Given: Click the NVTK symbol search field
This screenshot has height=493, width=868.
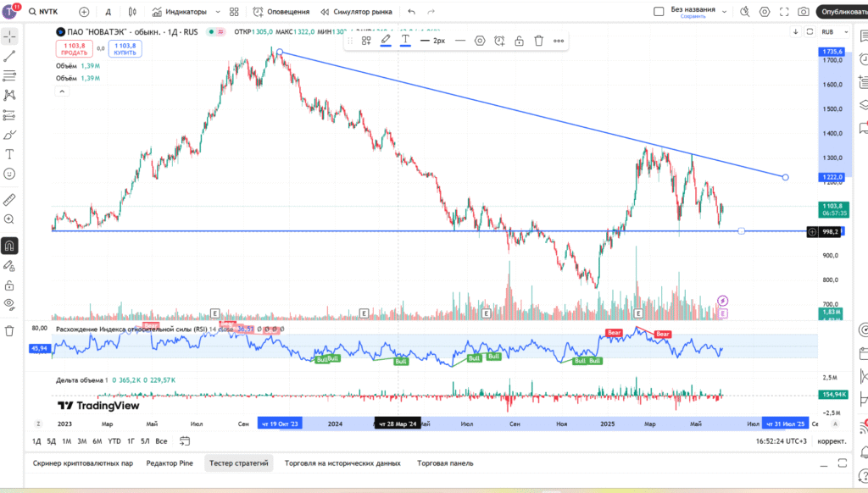Looking at the screenshot, I should tap(44, 12).
